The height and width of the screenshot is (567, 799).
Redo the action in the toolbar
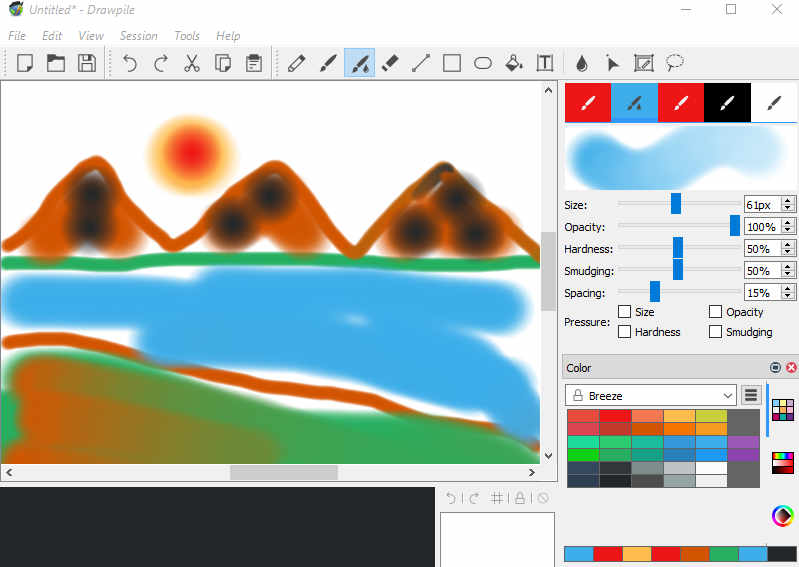[161, 64]
